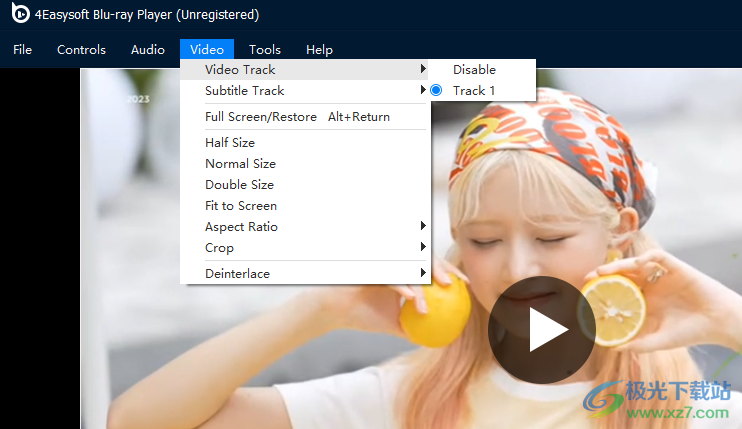Set video to Normal Size

(305, 164)
